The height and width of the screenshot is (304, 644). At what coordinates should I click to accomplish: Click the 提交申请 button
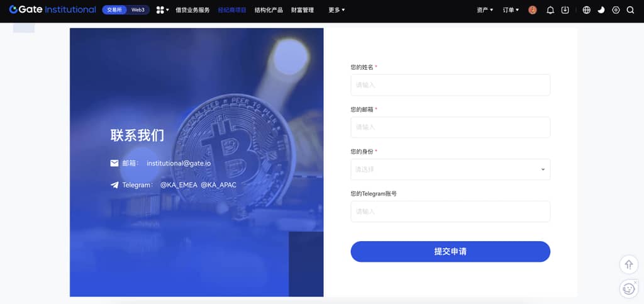coord(450,251)
